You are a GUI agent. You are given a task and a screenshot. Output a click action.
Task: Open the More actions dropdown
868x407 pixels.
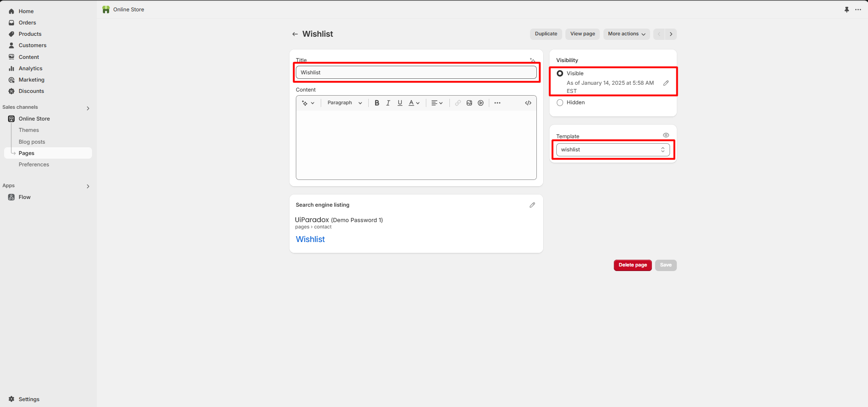pos(627,34)
